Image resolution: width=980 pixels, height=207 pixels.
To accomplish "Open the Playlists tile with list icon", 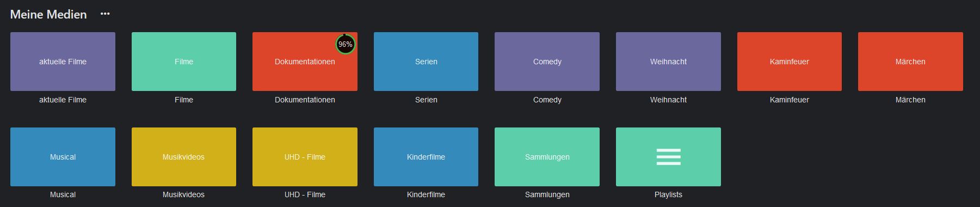I will [668, 157].
